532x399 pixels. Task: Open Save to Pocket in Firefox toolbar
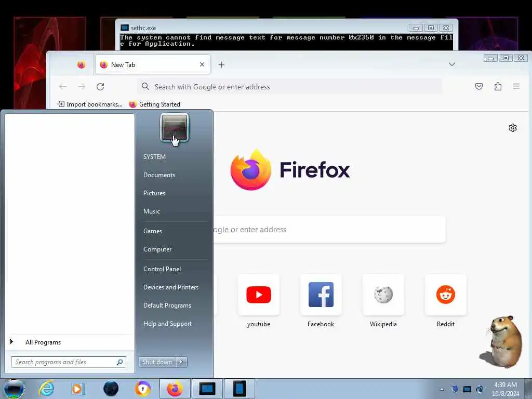478,87
